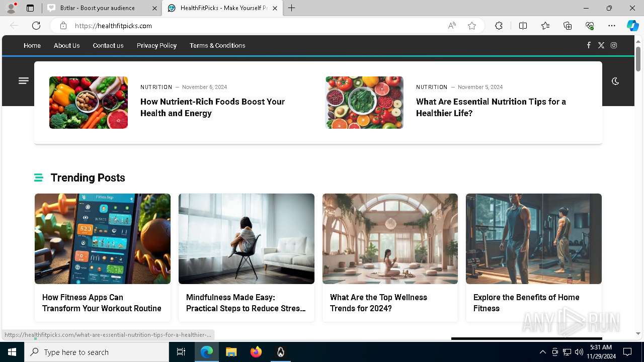The width and height of the screenshot is (644, 362).
Task: Click NUTRITION category above November 5 post
Action: coord(432,87)
